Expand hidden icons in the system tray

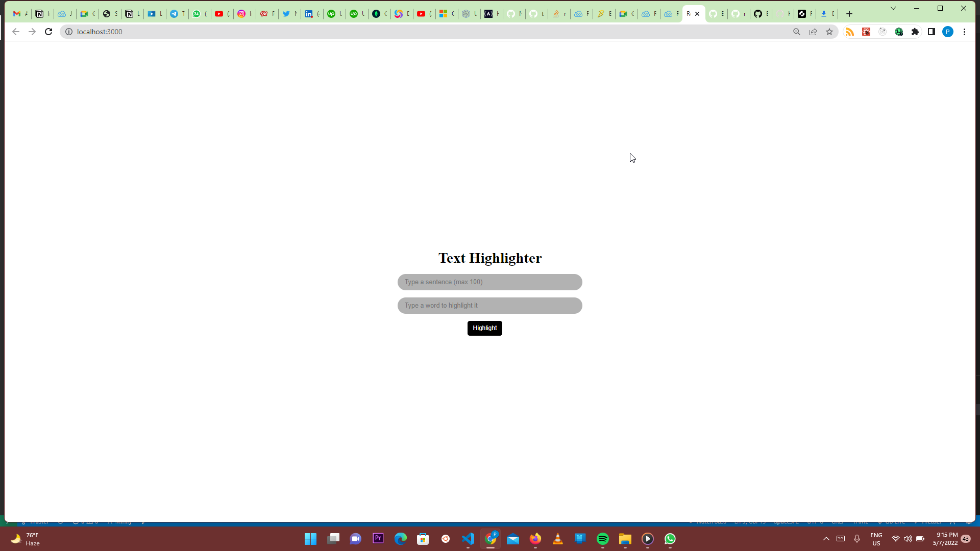pos(826,538)
